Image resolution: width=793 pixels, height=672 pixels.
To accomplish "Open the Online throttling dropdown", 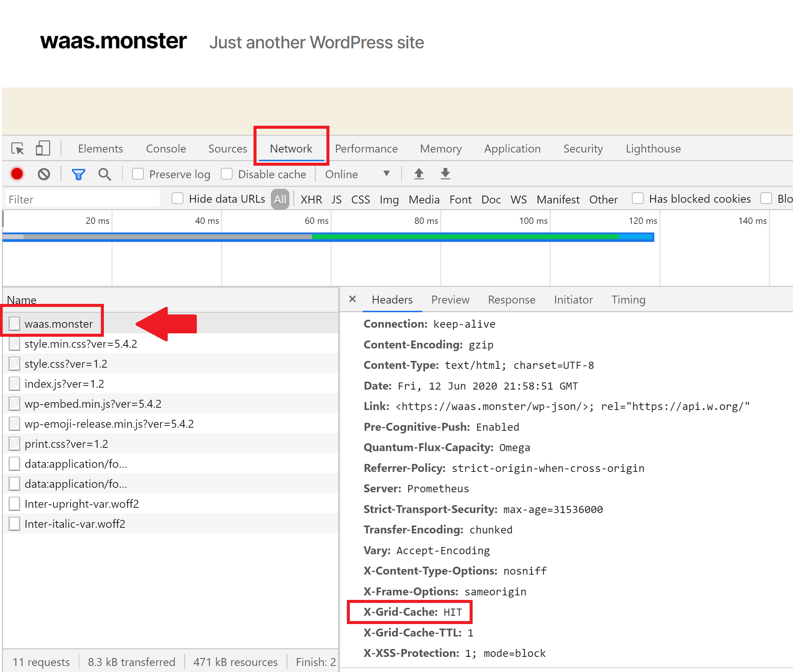I will (x=358, y=174).
